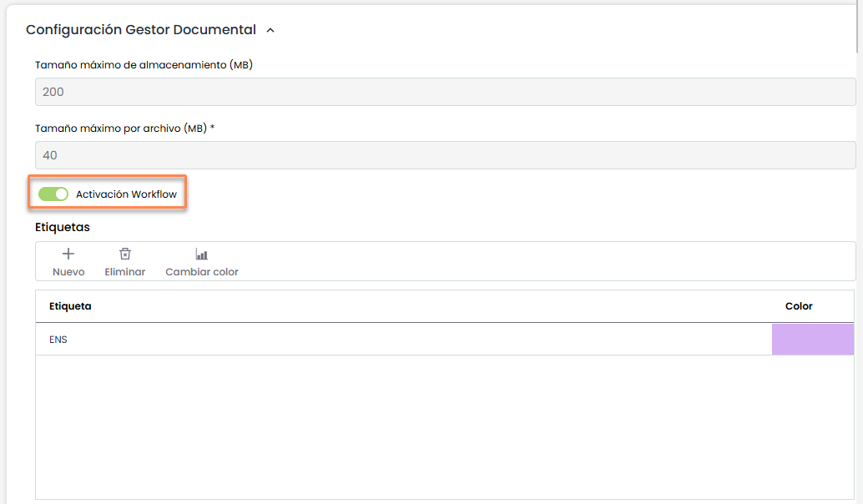The height and width of the screenshot is (504, 863).
Task: Click the Eliminar text label in toolbar
Action: point(125,272)
